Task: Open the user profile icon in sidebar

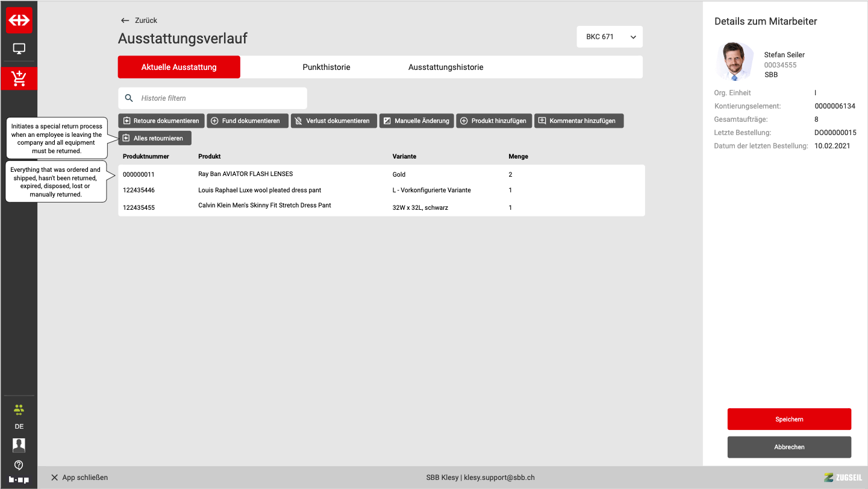Action: click(x=19, y=445)
